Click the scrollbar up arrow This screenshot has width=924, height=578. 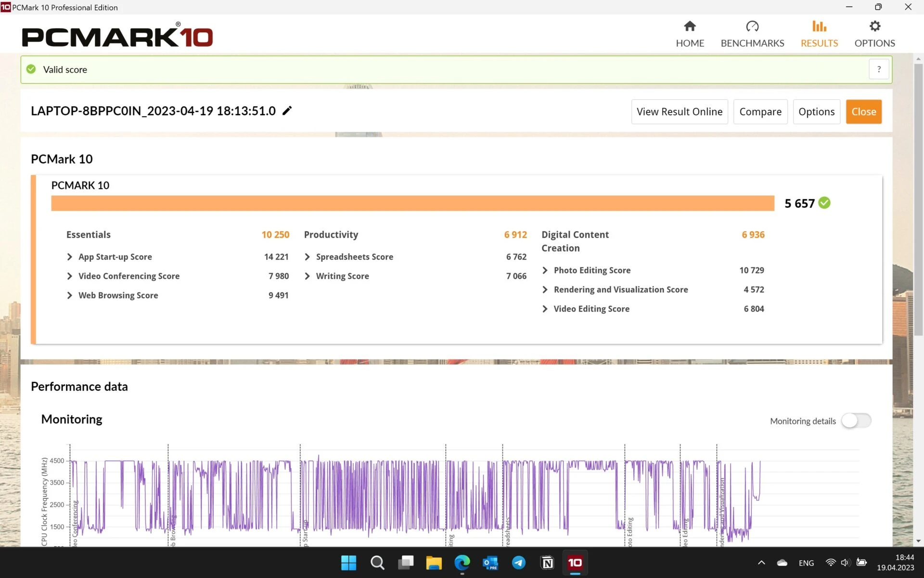pos(918,59)
